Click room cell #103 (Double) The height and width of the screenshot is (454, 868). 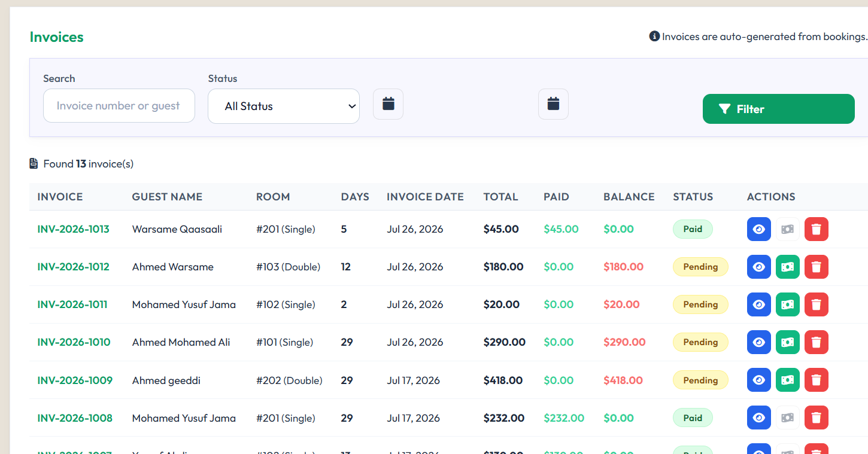(x=289, y=267)
